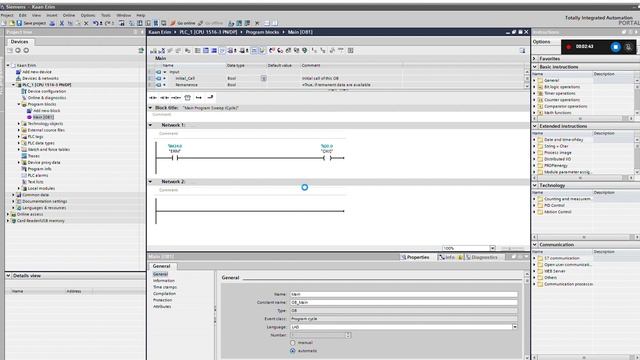The width and height of the screenshot is (640, 360).
Task: Click the green monitoring icon in editor toolbar
Action: point(304,51)
